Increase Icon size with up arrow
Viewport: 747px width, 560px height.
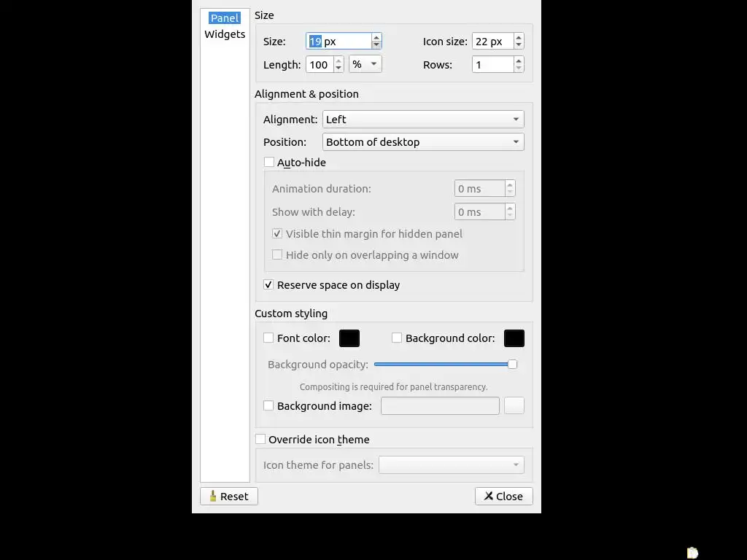[519, 37]
